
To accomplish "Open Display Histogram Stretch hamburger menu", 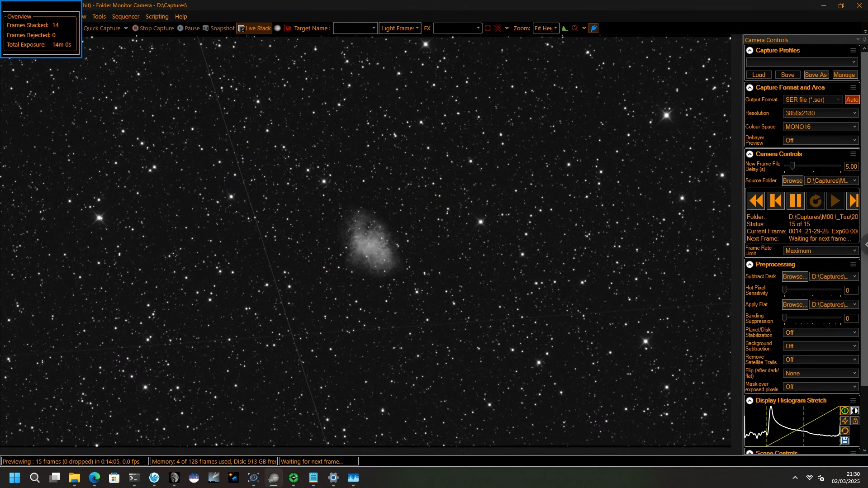I will pyautogui.click(x=853, y=401).
